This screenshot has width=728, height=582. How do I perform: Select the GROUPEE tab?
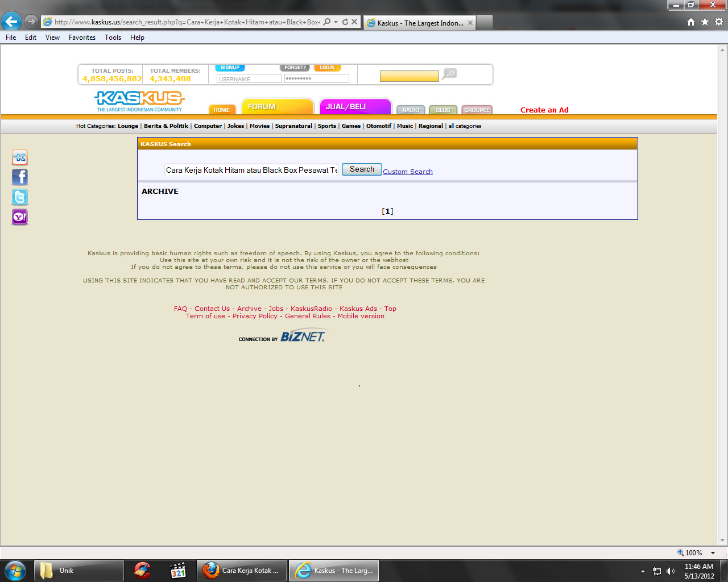477,110
